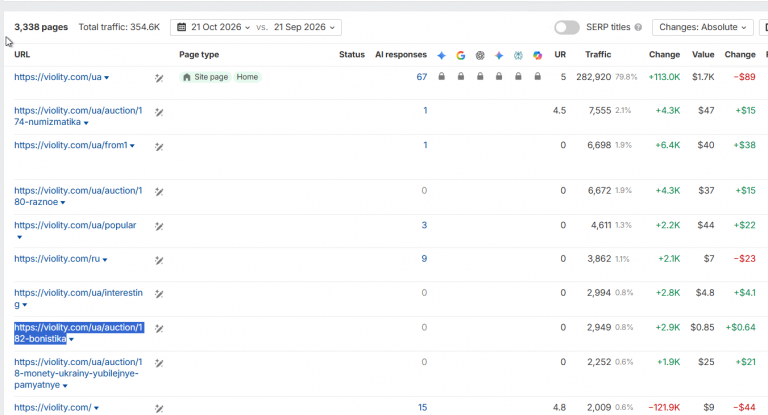The image size is (768, 415).
Task: Click the Google logo column icon
Action: 460,55
